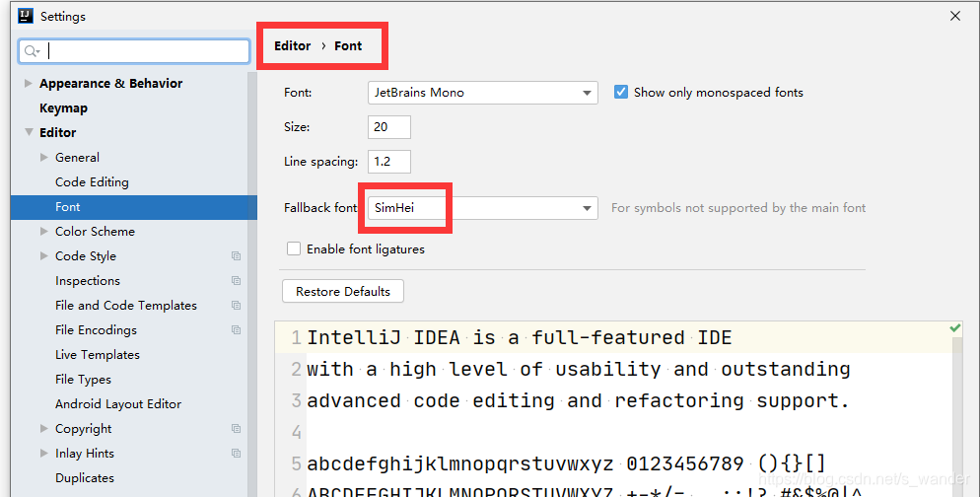Click Restore Defaults button

pos(342,291)
